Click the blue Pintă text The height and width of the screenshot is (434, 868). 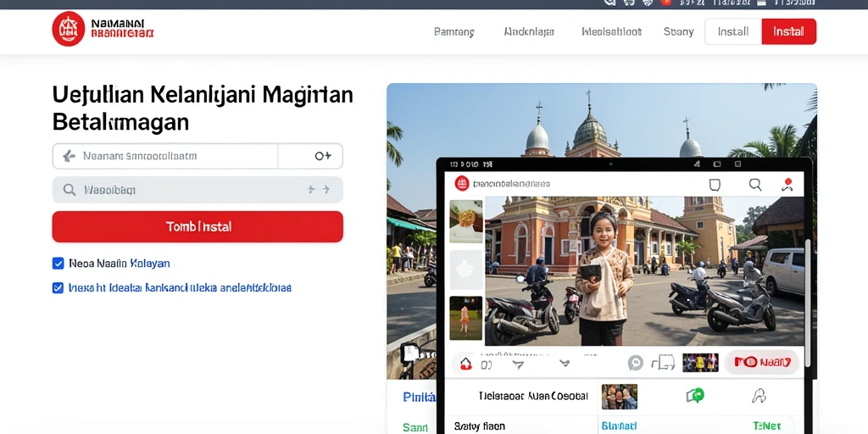tap(419, 397)
